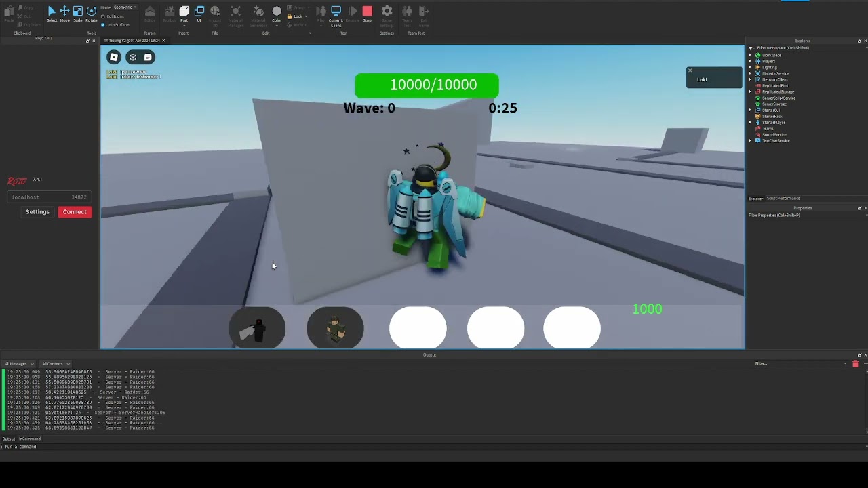Expand the Workspace tree item
Viewport: 868px width, 488px height.
click(750, 55)
